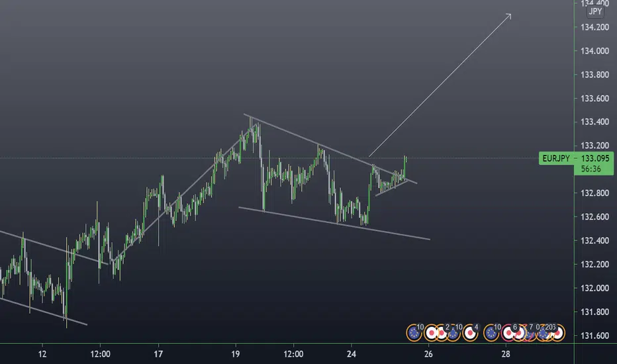617x364 pixels.
Task: Open the pink-ringed Japan event with badge 6
Action: click(508, 333)
